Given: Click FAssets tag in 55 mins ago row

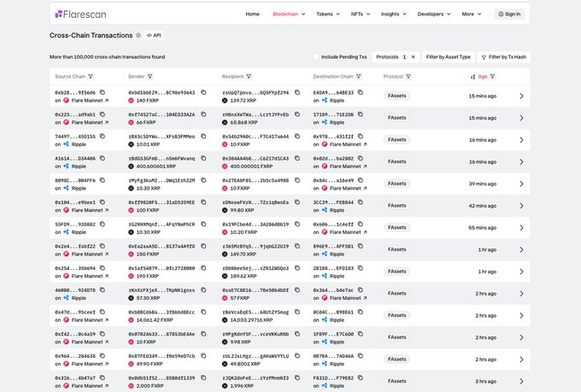Looking at the screenshot, I should 396,227.
